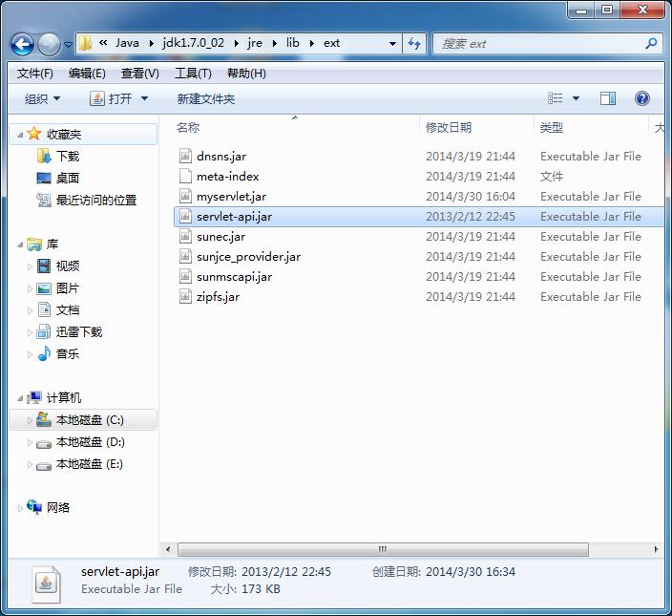Image resolution: width=672 pixels, height=616 pixels.
Task: Click the magnifier search icon
Action: (651, 43)
